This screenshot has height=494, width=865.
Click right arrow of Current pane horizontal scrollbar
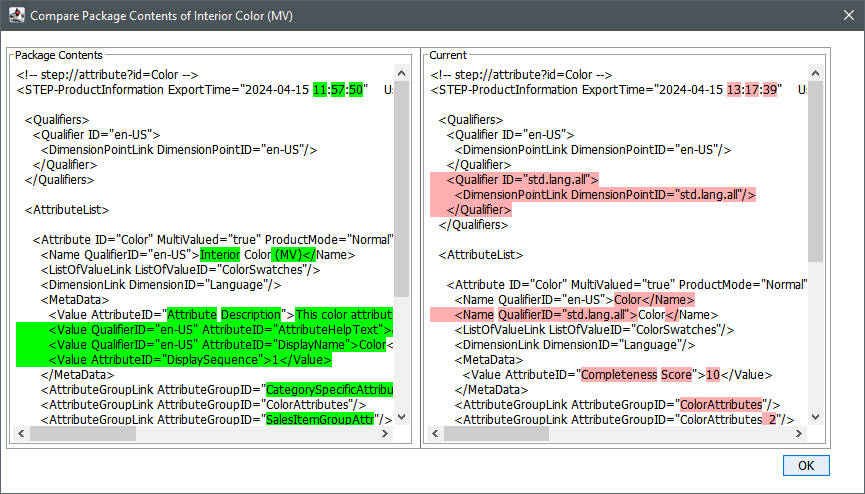click(800, 434)
